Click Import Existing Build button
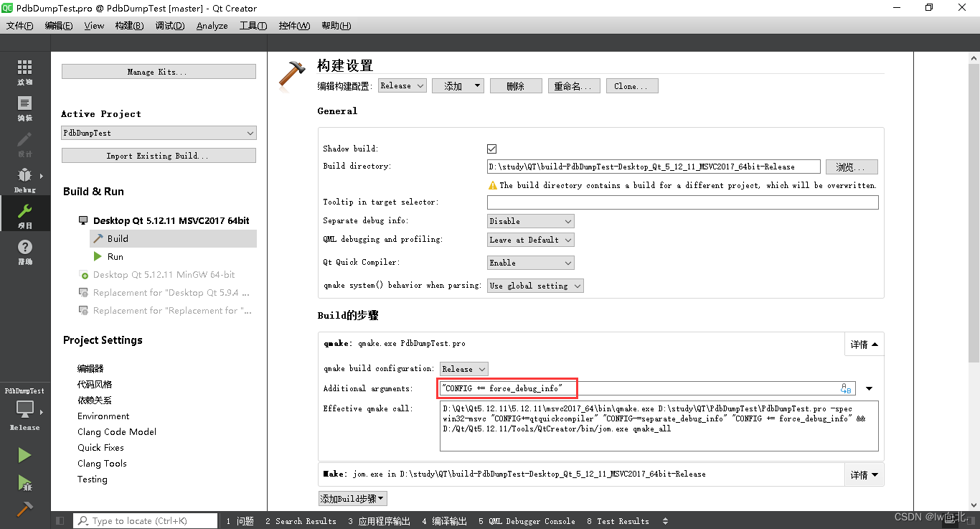Viewport: 980px width, 529px height. [x=159, y=156]
